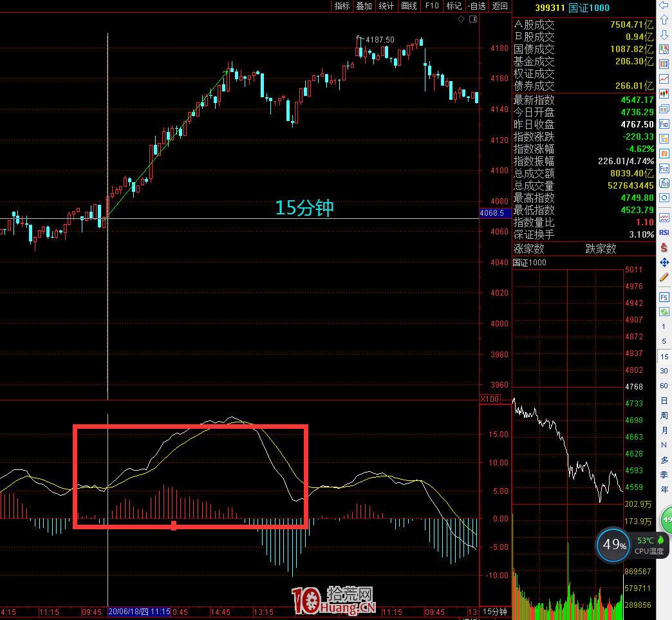Select the 15-minute period button
The height and width of the screenshot is (620, 672).
tap(664, 356)
